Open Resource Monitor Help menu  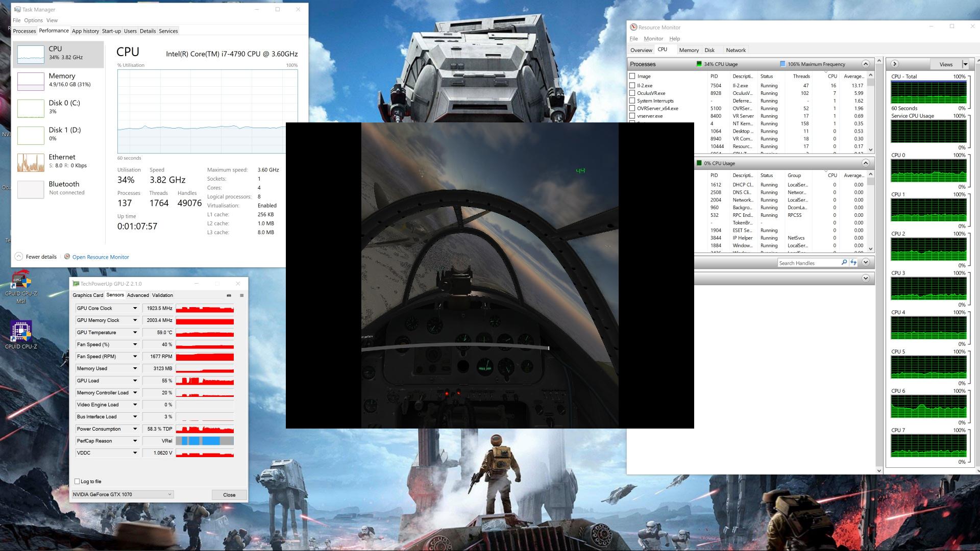[674, 39]
